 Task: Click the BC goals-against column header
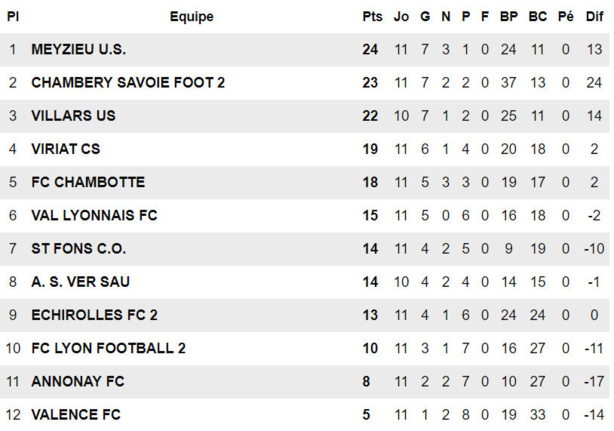537,16
